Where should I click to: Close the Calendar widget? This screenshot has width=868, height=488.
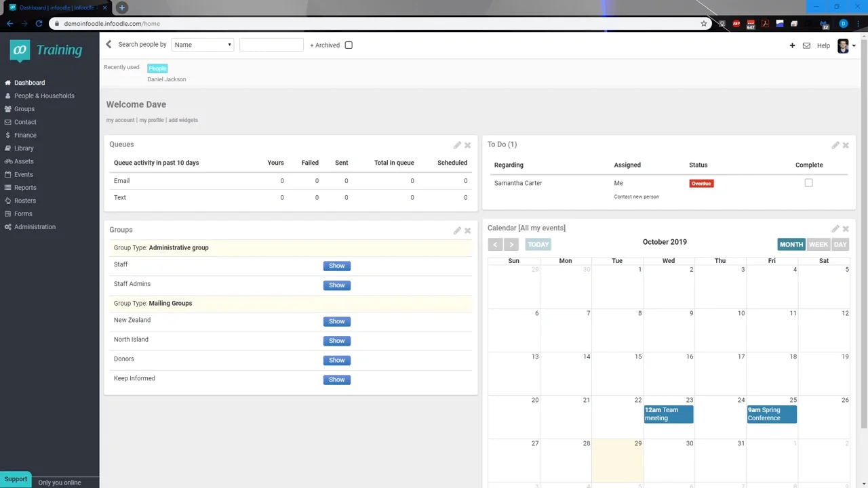pos(846,228)
